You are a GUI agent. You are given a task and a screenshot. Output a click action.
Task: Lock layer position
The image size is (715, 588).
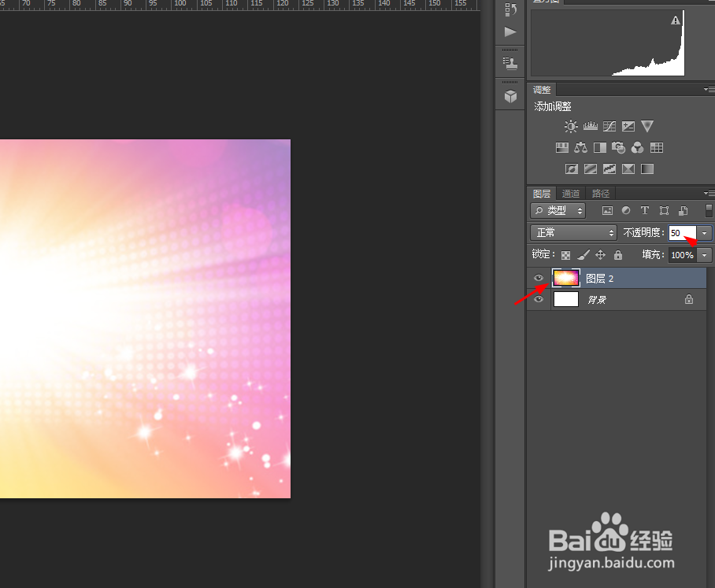coord(601,255)
